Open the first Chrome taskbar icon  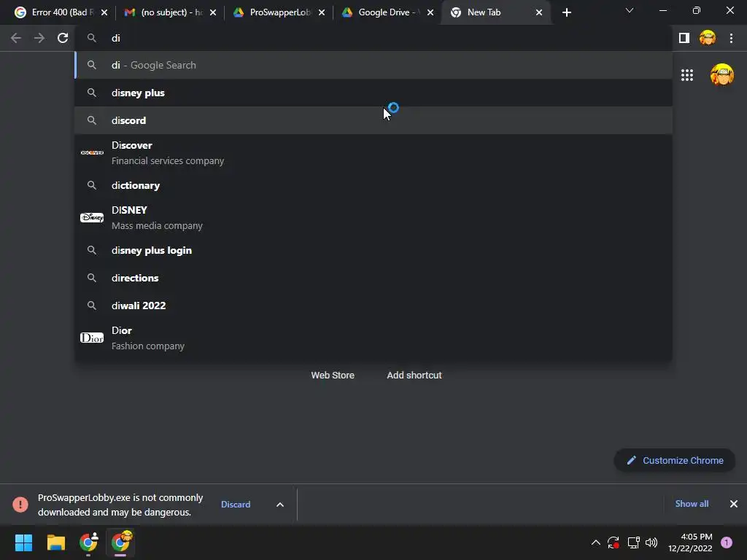click(88, 542)
